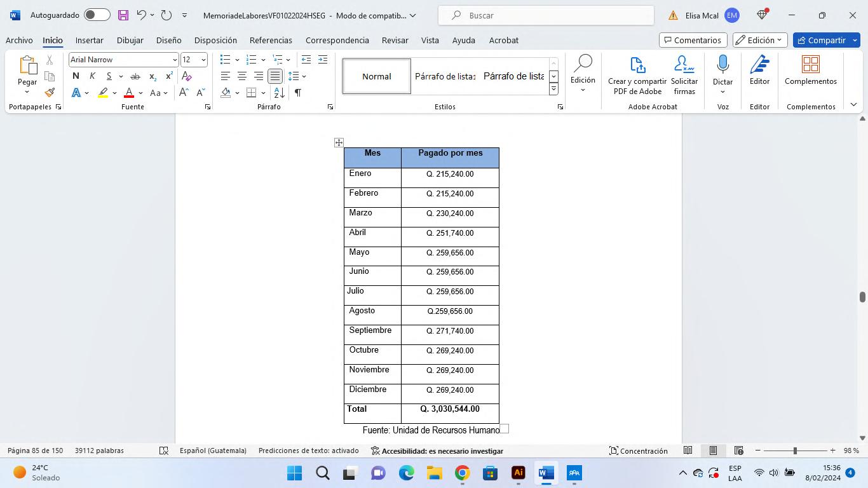
Task: Toggle strikethrough formatting
Action: coord(135,76)
